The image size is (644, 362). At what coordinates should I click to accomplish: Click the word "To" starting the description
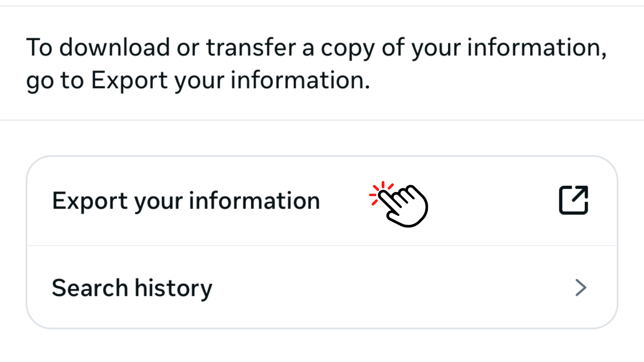click(x=39, y=48)
